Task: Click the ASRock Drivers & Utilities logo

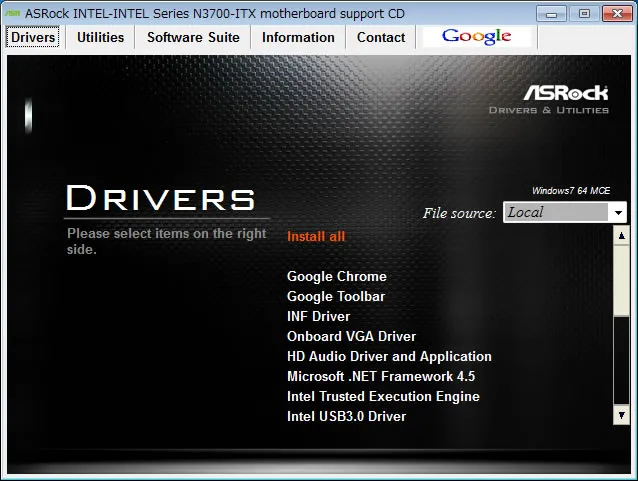Action: 549,99
